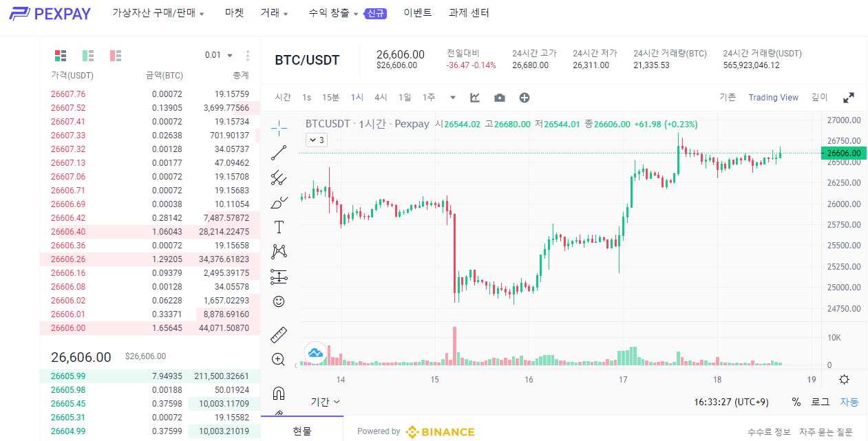Expand the 기간 interval dropdown

tap(320, 401)
